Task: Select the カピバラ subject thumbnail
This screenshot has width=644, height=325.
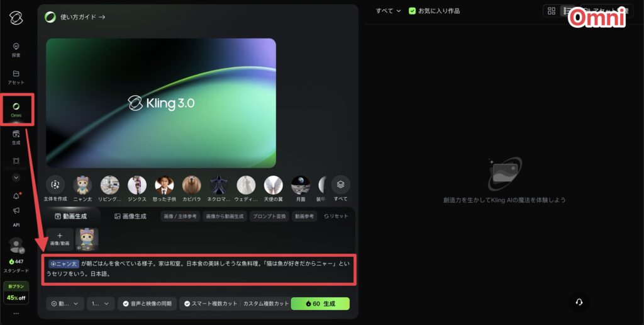Action: click(x=191, y=185)
